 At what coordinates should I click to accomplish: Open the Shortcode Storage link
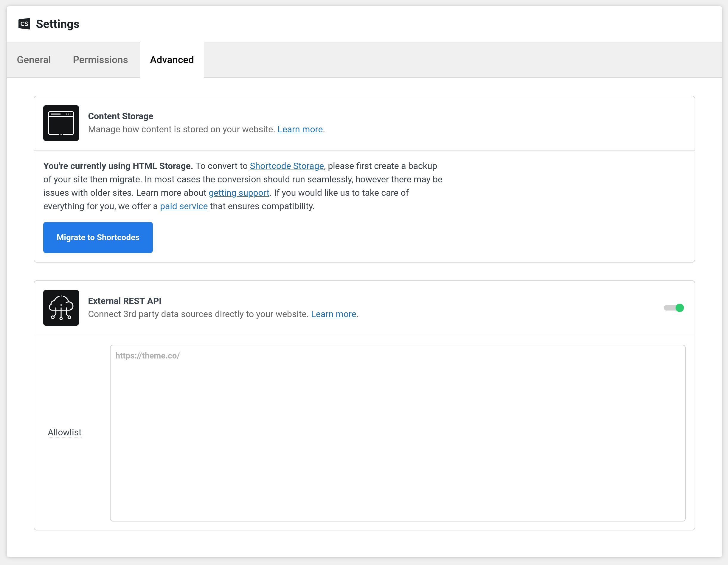point(287,166)
